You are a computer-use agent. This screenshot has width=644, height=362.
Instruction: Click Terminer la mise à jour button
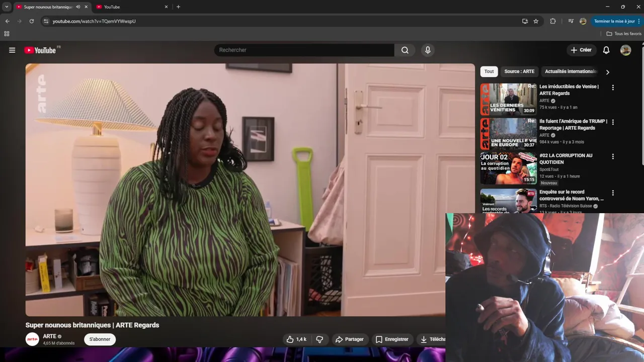pos(614,21)
